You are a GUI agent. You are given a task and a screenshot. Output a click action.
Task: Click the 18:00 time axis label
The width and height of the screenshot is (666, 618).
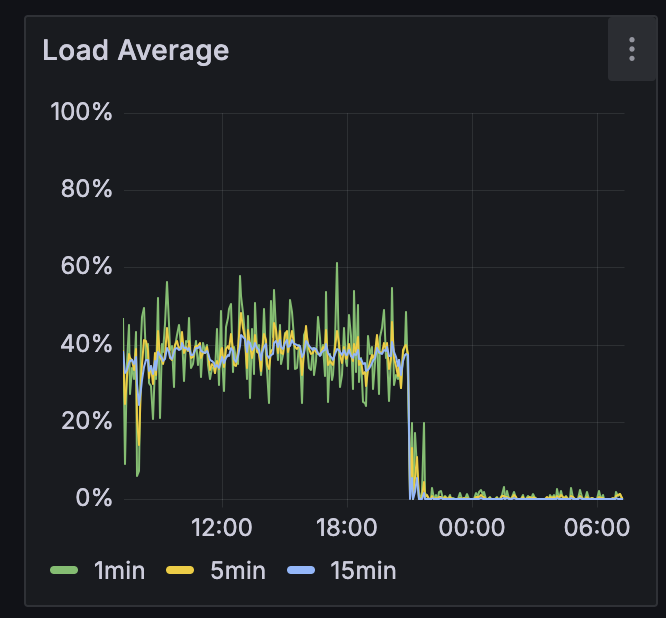346,526
